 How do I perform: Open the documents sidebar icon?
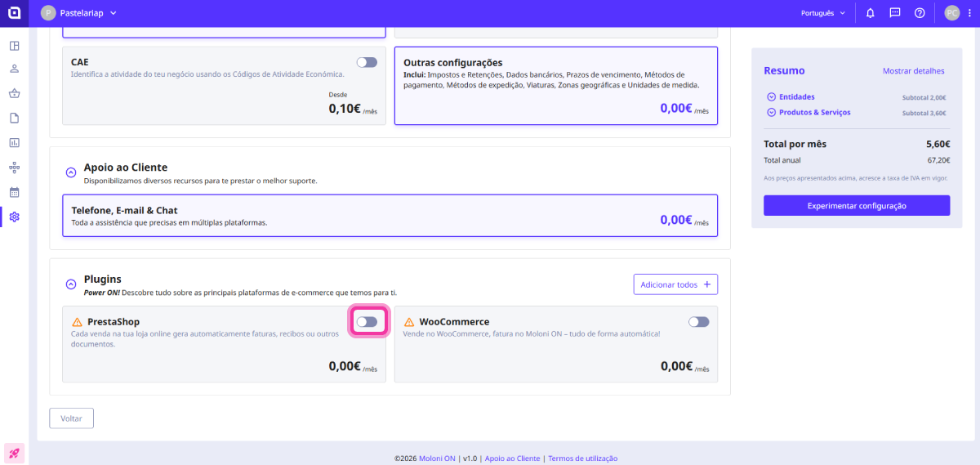tap(14, 118)
